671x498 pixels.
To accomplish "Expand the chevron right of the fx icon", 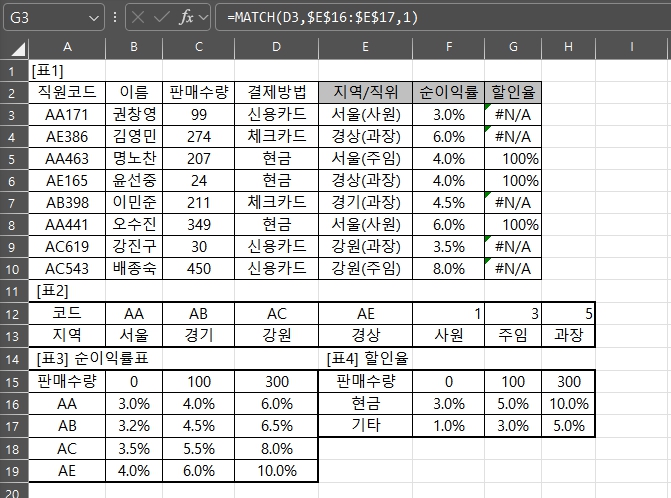I will [204, 18].
